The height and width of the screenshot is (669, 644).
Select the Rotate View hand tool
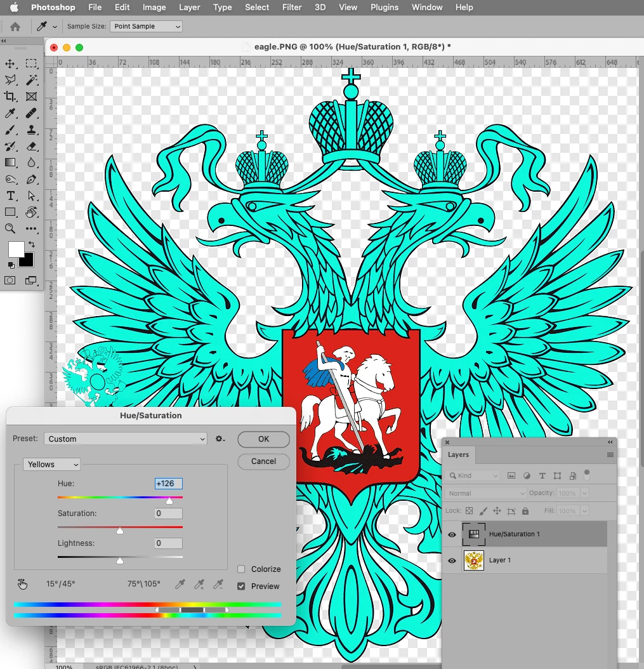[x=31, y=212]
